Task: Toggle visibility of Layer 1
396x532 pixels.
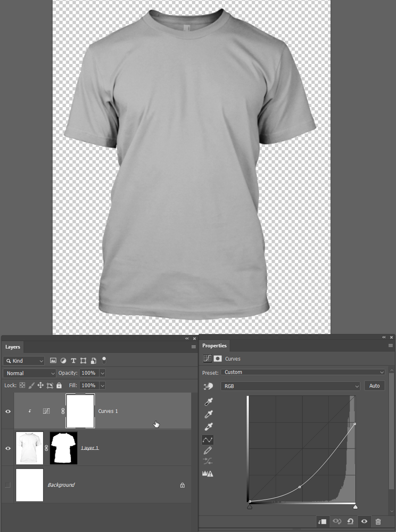Action: [x=7, y=448]
